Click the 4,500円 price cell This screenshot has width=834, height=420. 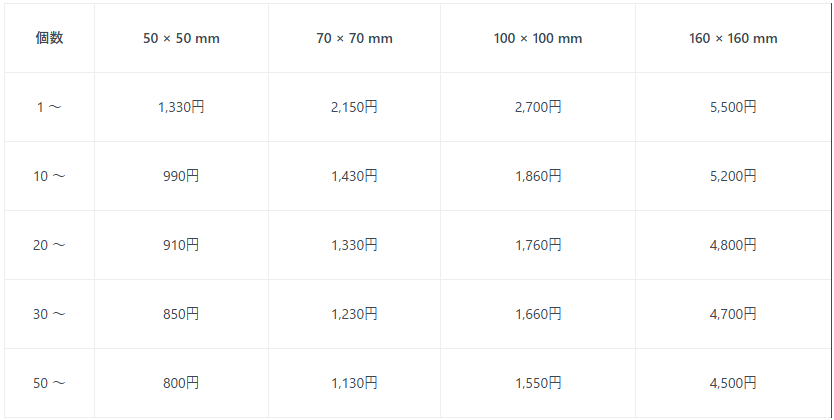(x=733, y=383)
